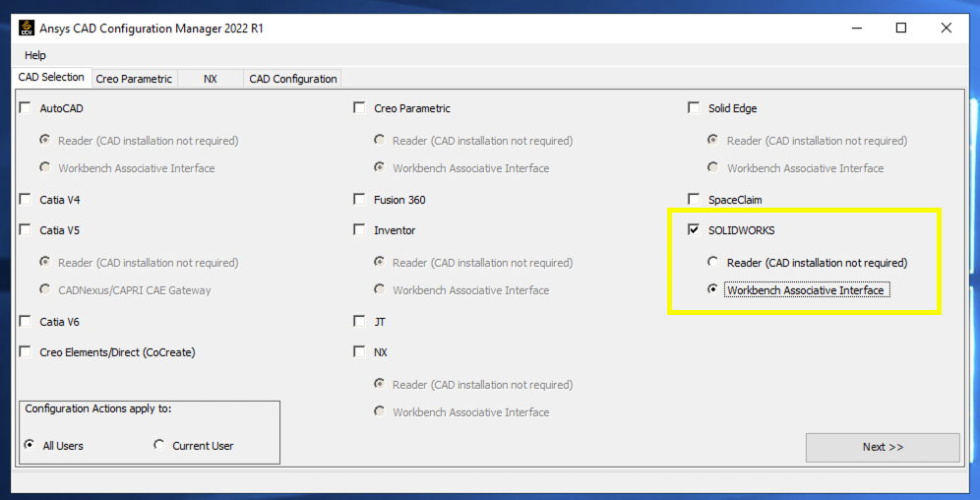The height and width of the screenshot is (500, 980).
Task: Click the window title text Ansys CAD Configuration Manager
Action: pos(152,29)
